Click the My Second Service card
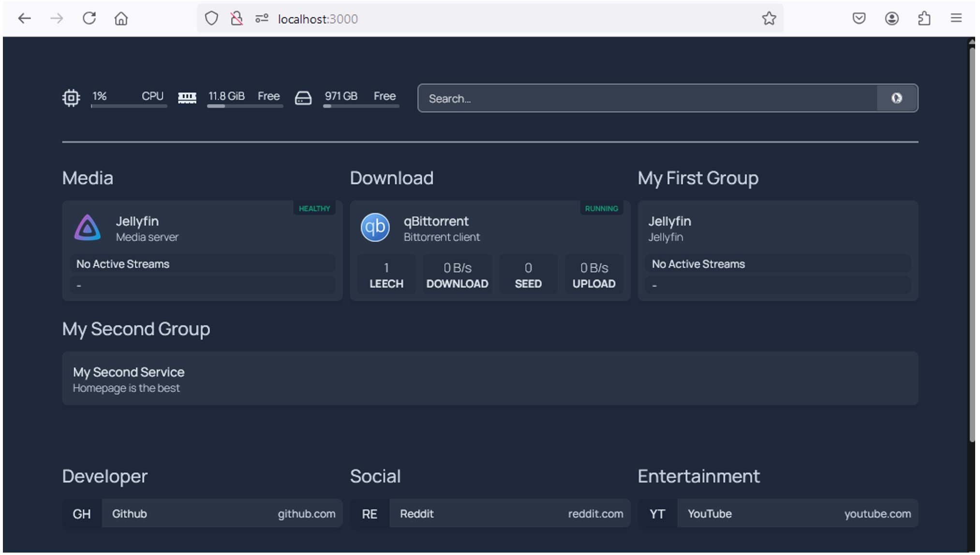This screenshot has width=980, height=555. coord(490,379)
